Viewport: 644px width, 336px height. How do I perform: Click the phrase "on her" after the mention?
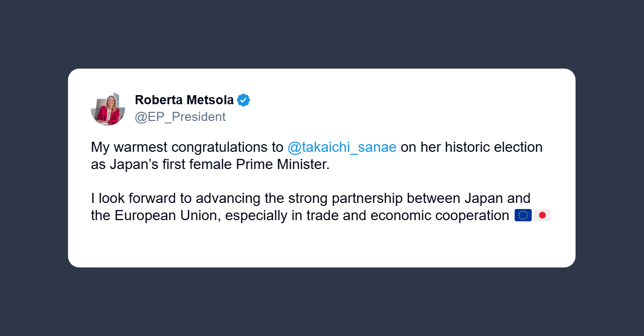(x=420, y=148)
